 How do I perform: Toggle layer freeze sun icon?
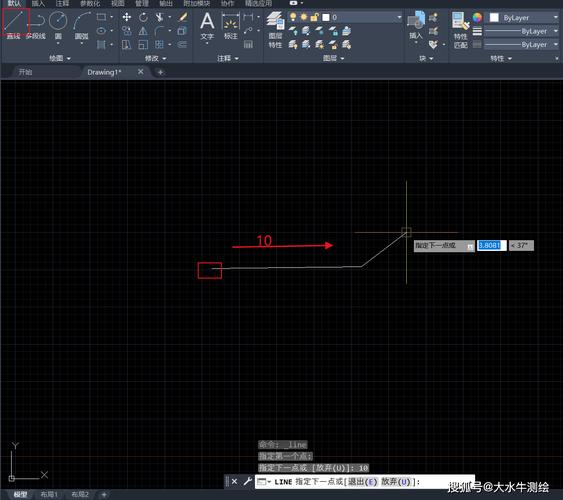point(304,17)
